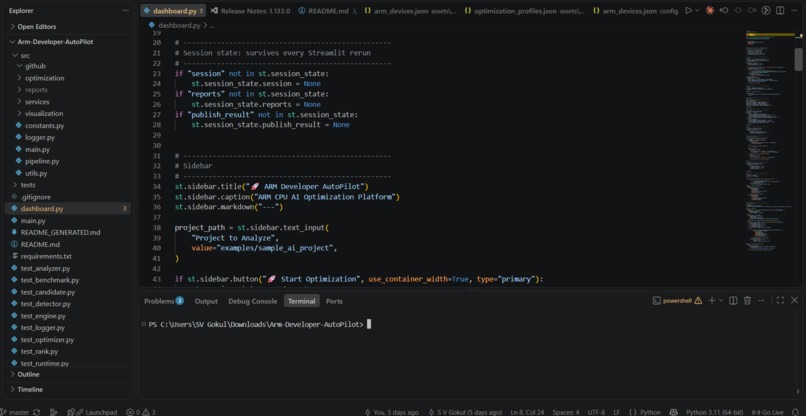Open the .gitignore file
The image size is (806, 416).
[35, 197]
